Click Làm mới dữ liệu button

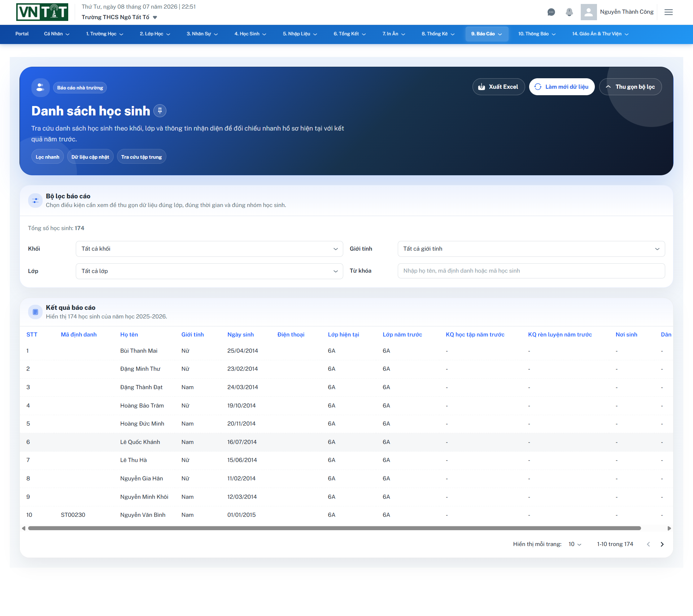click(562, 87)
